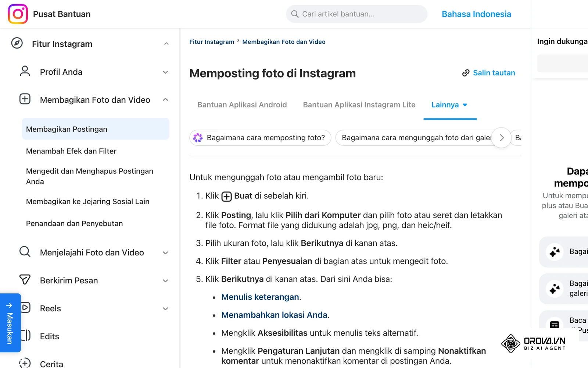Collapse the Fitur Instagram section chevron

click(x=166, y=44)
